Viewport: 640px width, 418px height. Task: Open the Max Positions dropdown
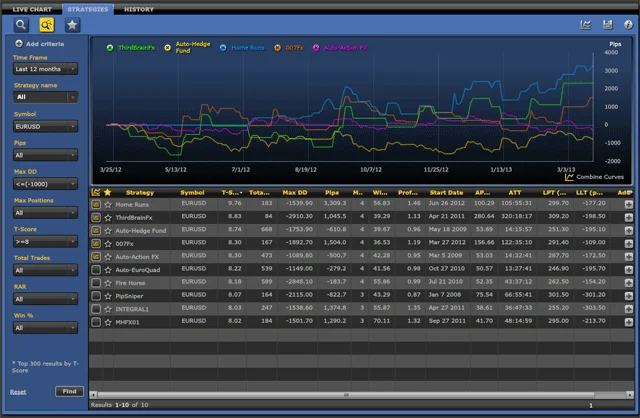point(45,213)
